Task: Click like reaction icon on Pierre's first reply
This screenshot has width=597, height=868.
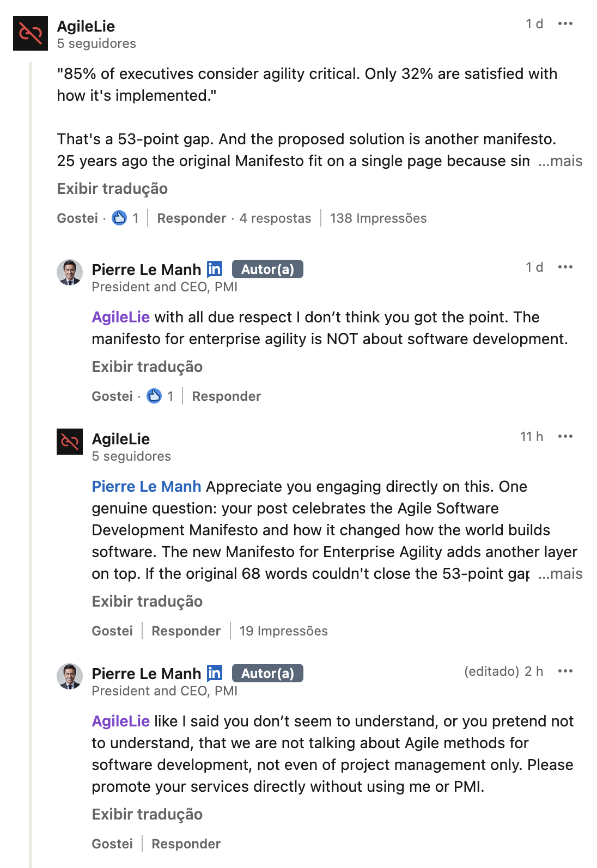Action: (x=154, y=396)
